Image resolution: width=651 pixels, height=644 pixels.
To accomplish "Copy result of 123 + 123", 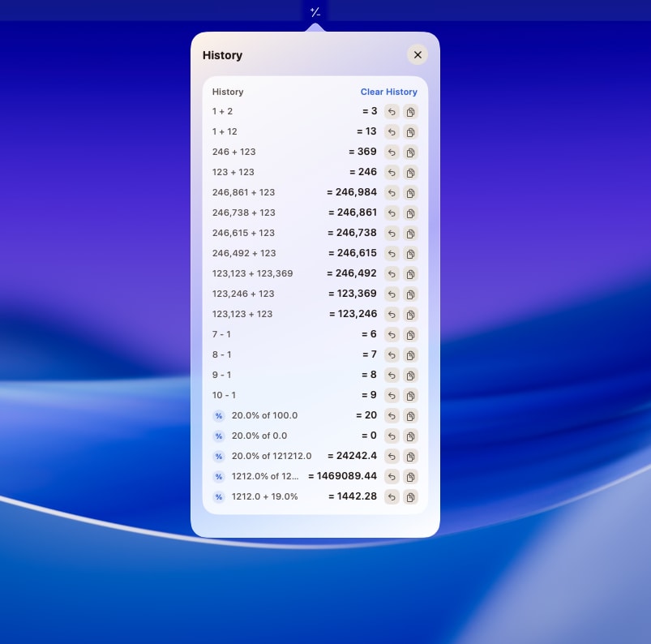I will coord(410,173).
